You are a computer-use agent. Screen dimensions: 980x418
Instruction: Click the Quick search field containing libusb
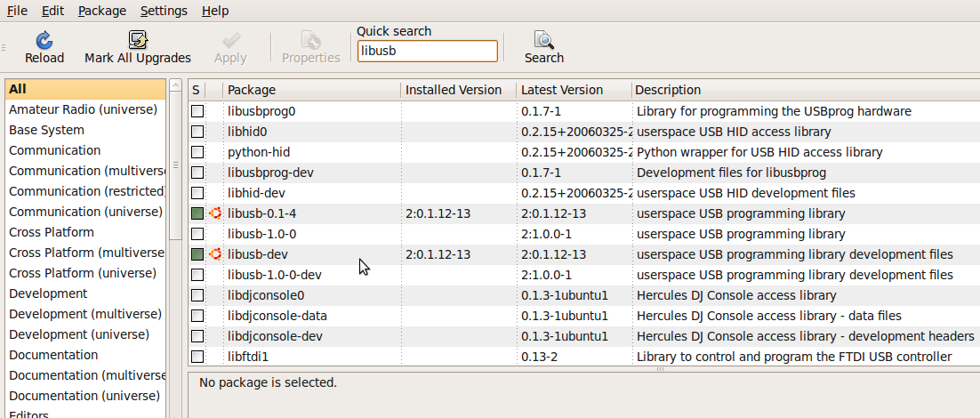click(x=428, y=52)
